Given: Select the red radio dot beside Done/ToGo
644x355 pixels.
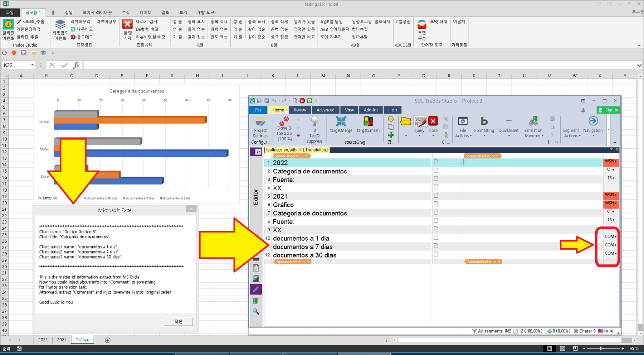Looking at the screenshot, I should point(298,135).
